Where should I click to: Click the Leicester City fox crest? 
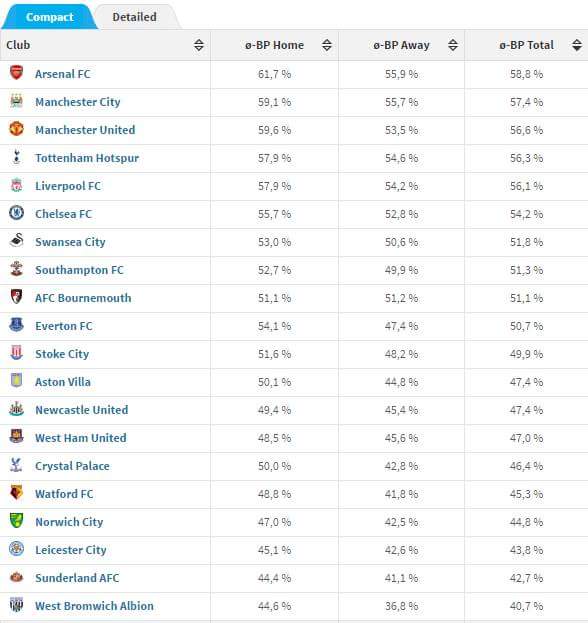16,549
